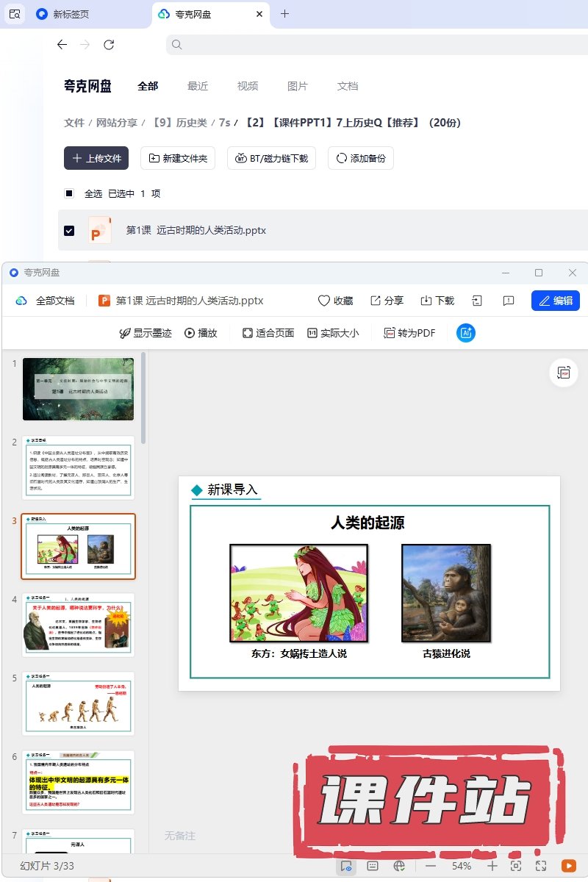Click the 上传文件 upload button
588x882 pixels.
pyautogui.click(x=96, y=158)
